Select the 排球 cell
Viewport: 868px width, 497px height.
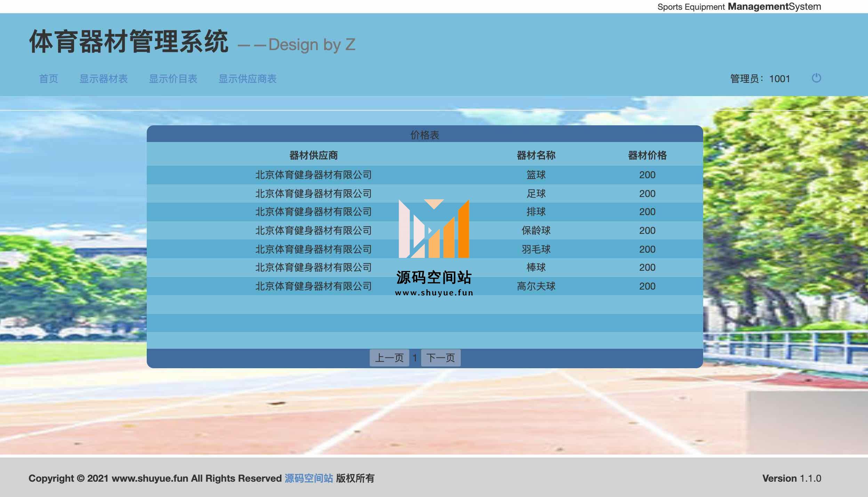click(536, 212)
